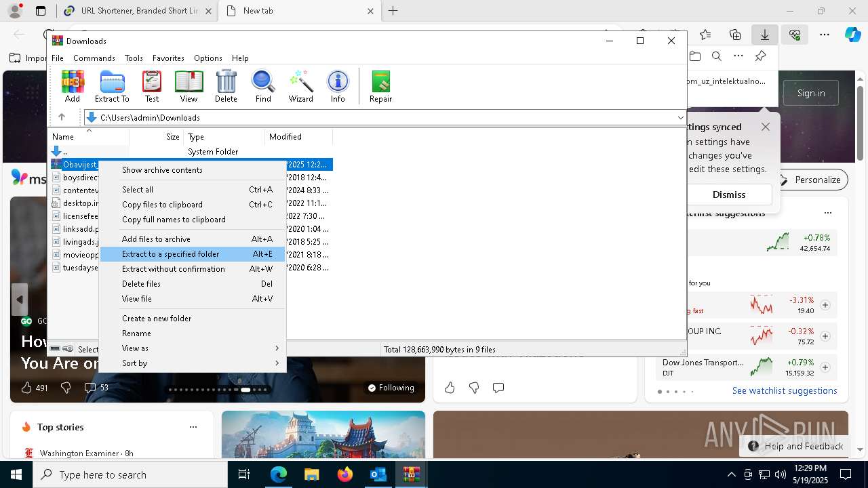Choose Show archive contents
The height and width of the screenshot is (488, 868).
coord(193,170)
